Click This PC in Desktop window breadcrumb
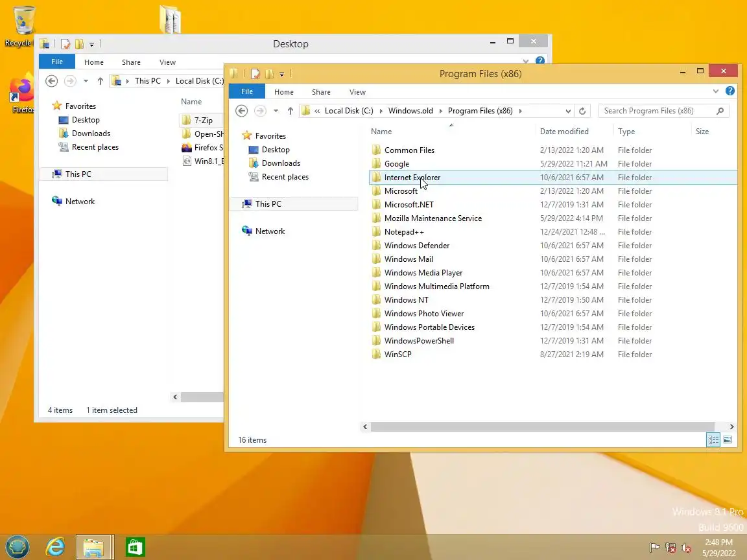The width and height of the screenshot is (747, 560). click(x=148, y=81)
